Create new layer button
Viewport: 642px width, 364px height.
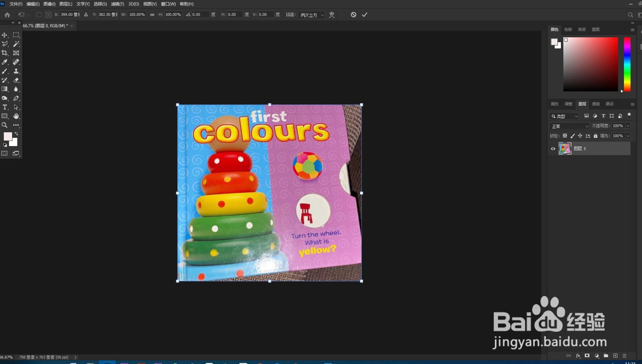tap(616, 356)
